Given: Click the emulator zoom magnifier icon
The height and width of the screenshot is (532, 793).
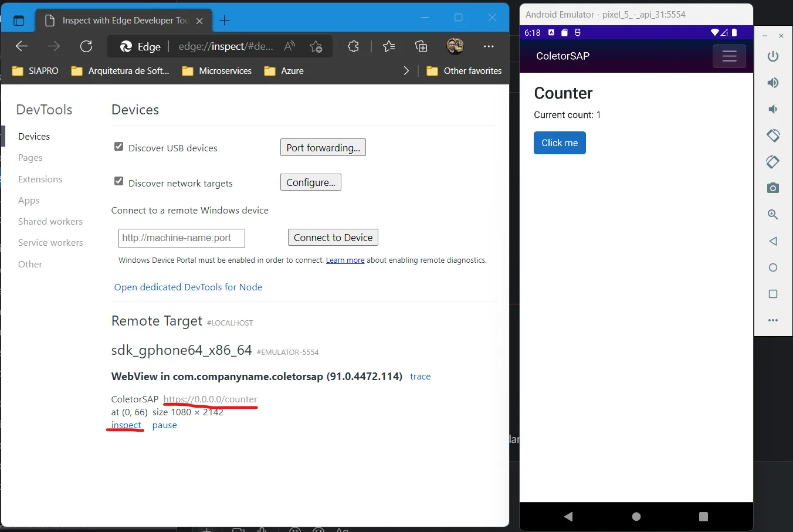Looking at the screenshot, I should pos(773,215).
